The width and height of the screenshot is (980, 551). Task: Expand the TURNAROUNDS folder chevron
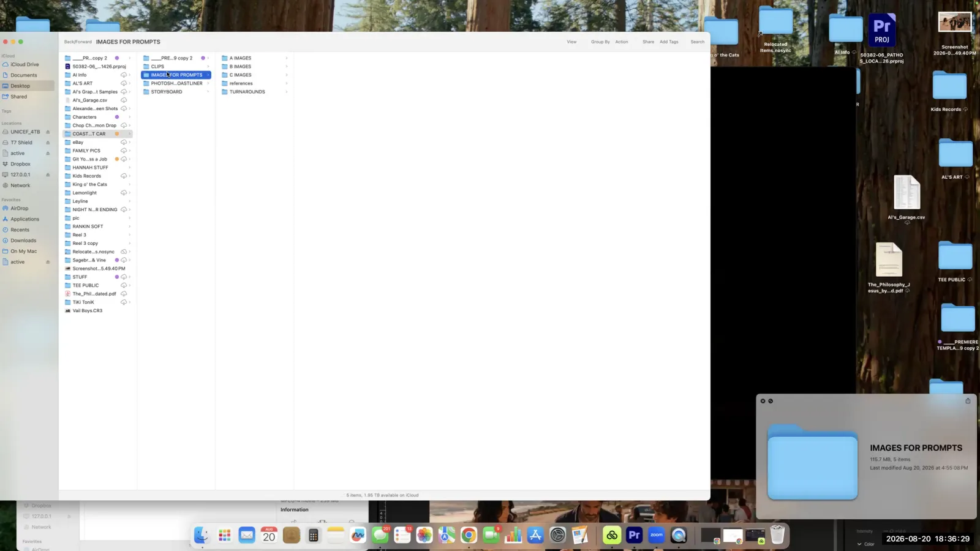(287, 92)
